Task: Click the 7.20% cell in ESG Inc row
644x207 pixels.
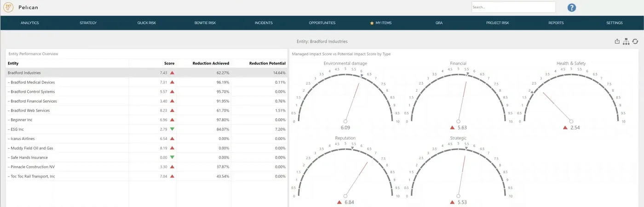Action: click(x=280, y=129)
